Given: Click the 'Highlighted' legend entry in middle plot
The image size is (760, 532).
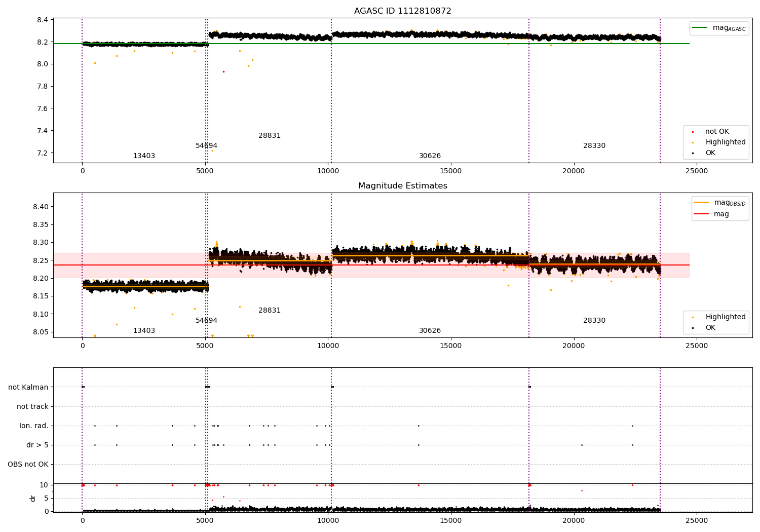Looking at the screenshot, I should point(725,317).
